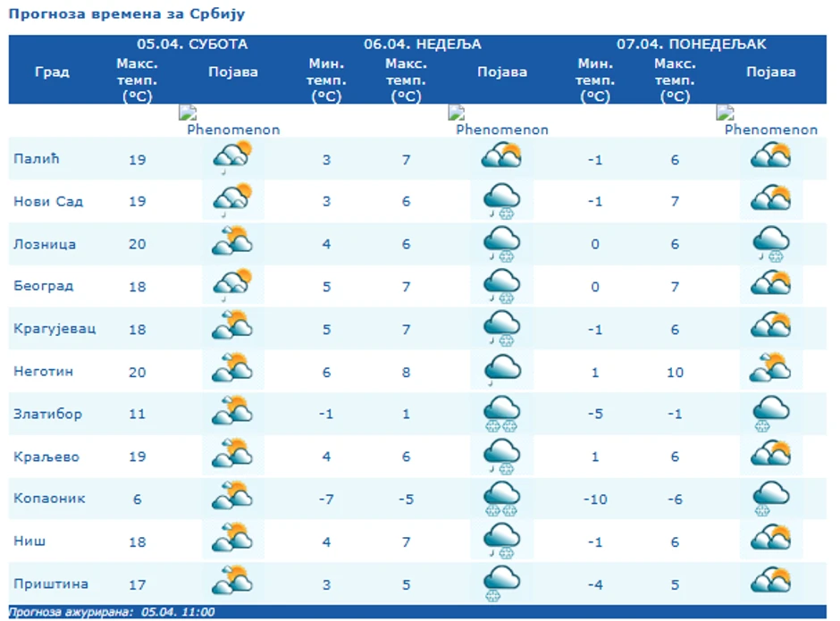Click Приштина Saturday max temperature 17
The width and height of the screenshot is (840, 621).
click(137, 584)
